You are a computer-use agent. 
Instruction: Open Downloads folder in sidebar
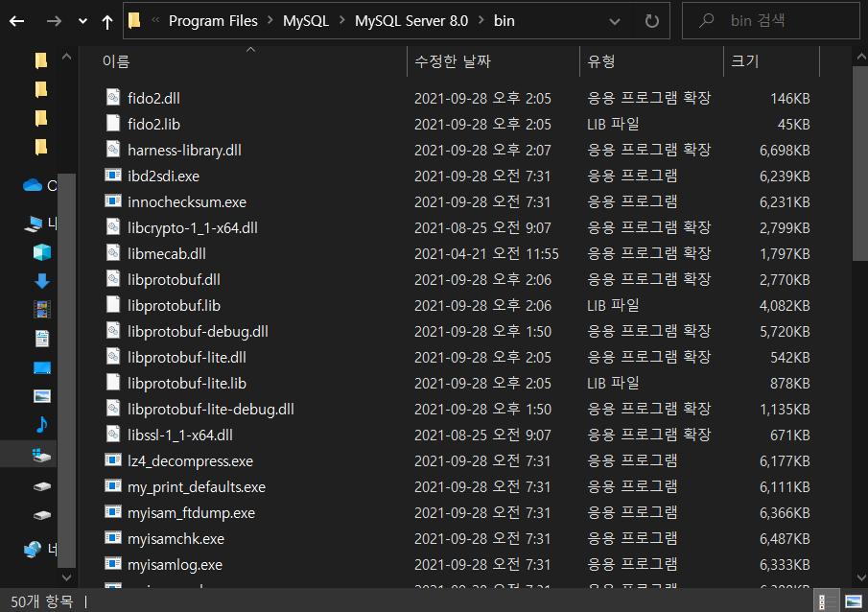pos(42,281)
